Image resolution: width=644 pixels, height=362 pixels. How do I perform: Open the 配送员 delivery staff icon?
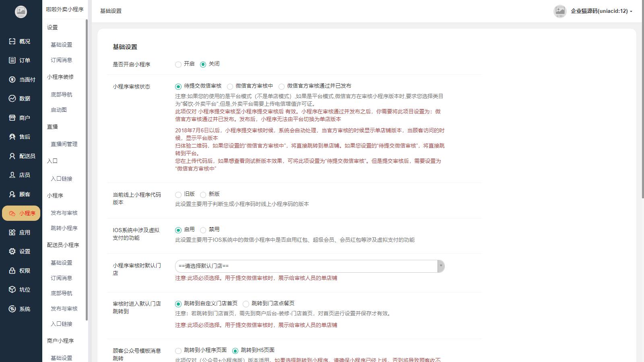click(x=12, y=156)
